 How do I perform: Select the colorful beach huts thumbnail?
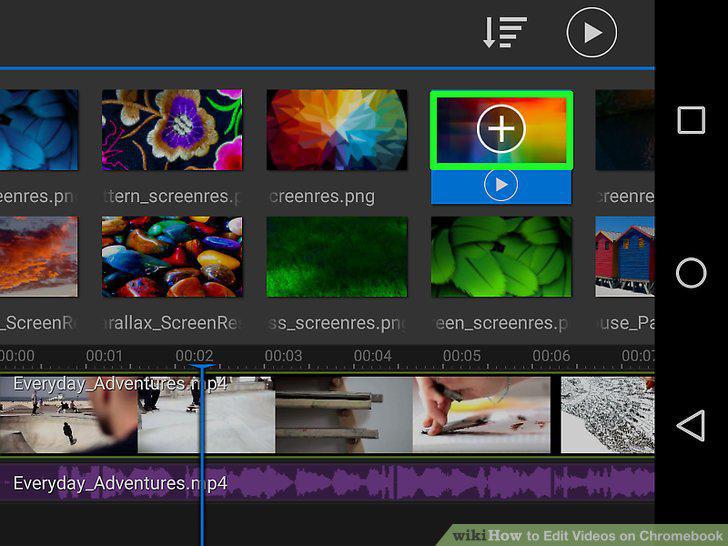tap(625, 257)
